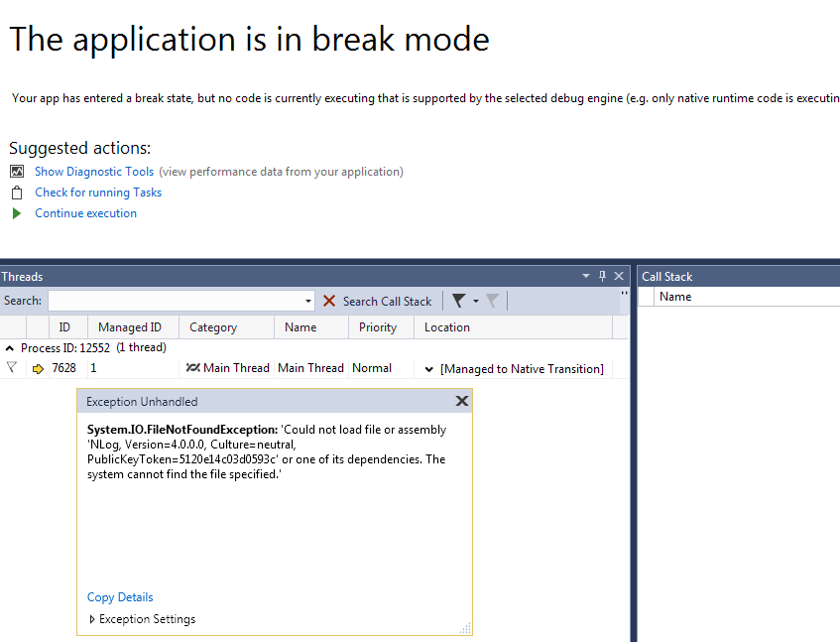Collapse Process ID: 12552 group
The image size is (840, 642).
[x=10, y=348]
